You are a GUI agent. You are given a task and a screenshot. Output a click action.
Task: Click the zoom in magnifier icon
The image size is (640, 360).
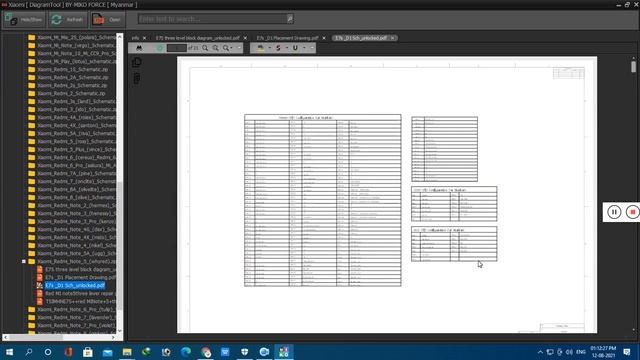pos(216,48)
